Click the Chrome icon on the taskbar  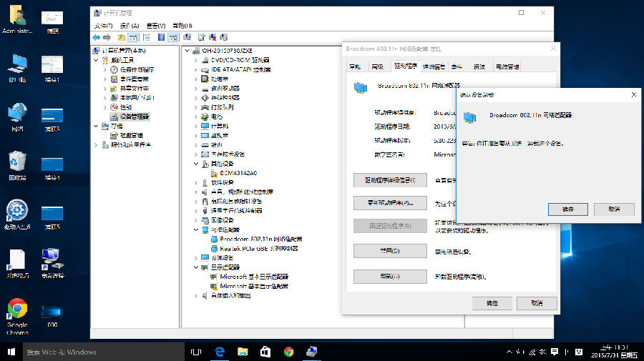point(289,352)
